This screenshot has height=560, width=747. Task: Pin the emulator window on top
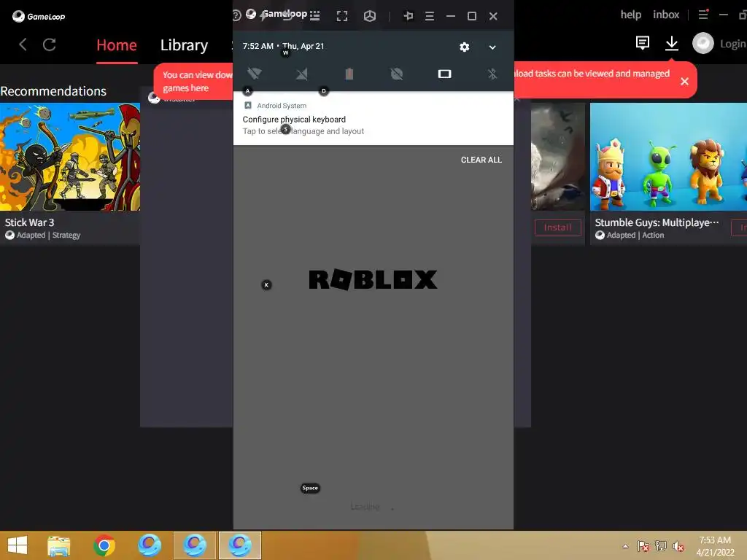(x=409, y=16)
